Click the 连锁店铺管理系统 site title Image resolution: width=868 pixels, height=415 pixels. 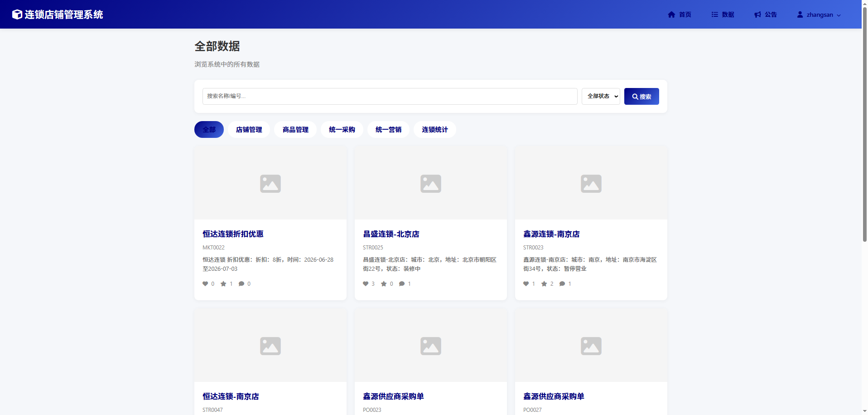click(x=64, y=15)
